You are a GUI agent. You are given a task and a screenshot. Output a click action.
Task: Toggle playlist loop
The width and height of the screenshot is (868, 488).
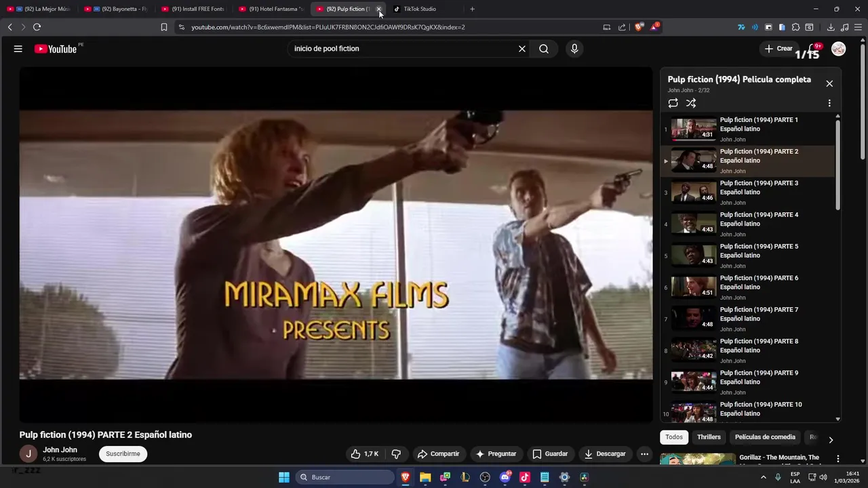pyautogui.click(x=673, y=103)
